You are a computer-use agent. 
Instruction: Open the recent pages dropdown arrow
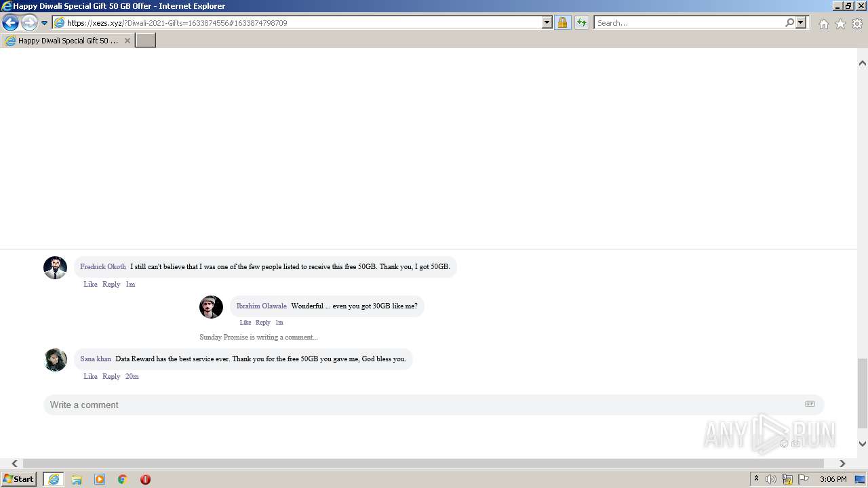coord(44,23)
